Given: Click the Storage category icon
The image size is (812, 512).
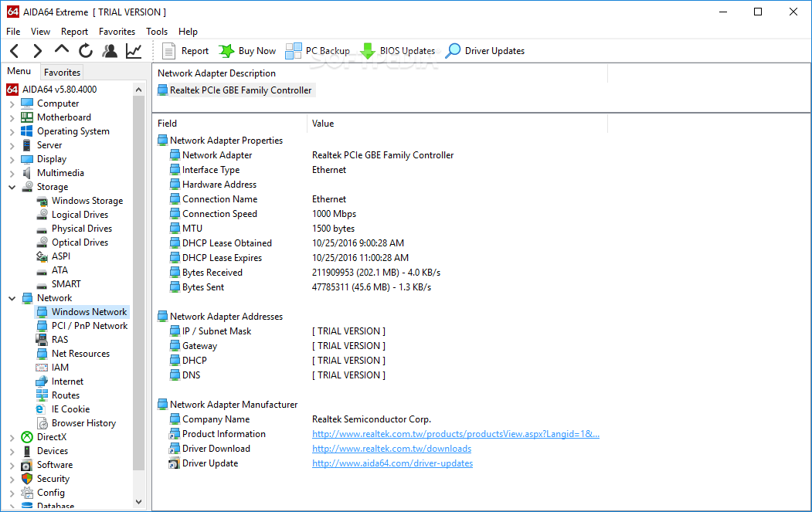Looking at the screenshot, I should pyautogui.click(x=27, y=187).
